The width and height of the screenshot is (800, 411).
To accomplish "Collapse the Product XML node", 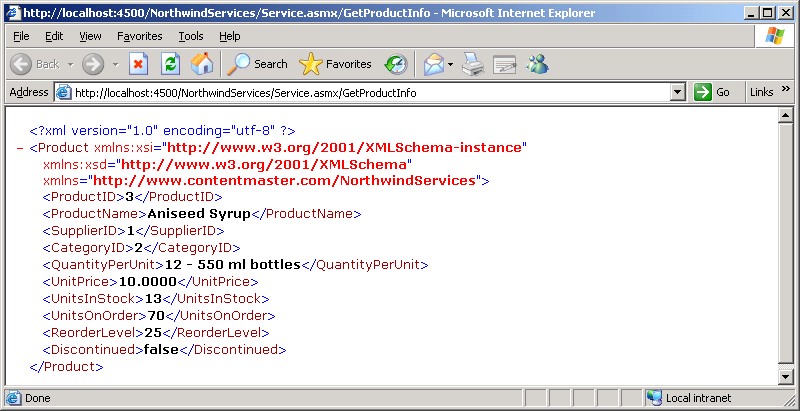I will click(21, 148).
